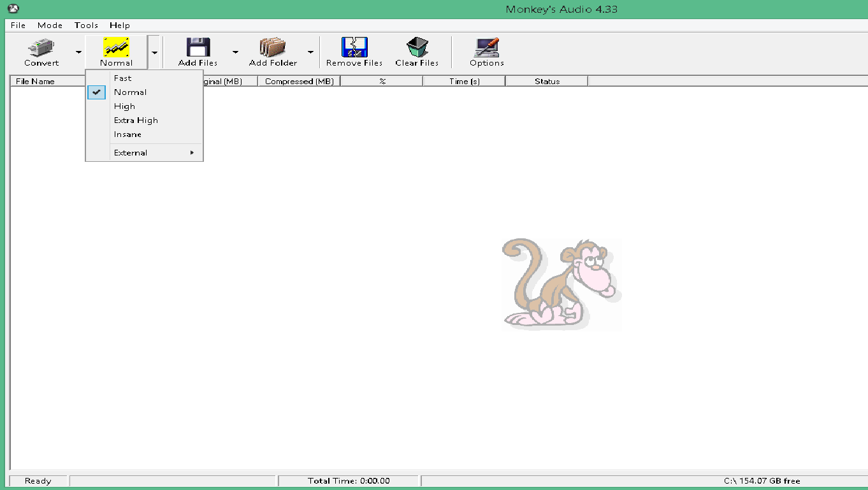Choose High compression level
Viewport: 868px width, 490px height.
coord(144,106)
